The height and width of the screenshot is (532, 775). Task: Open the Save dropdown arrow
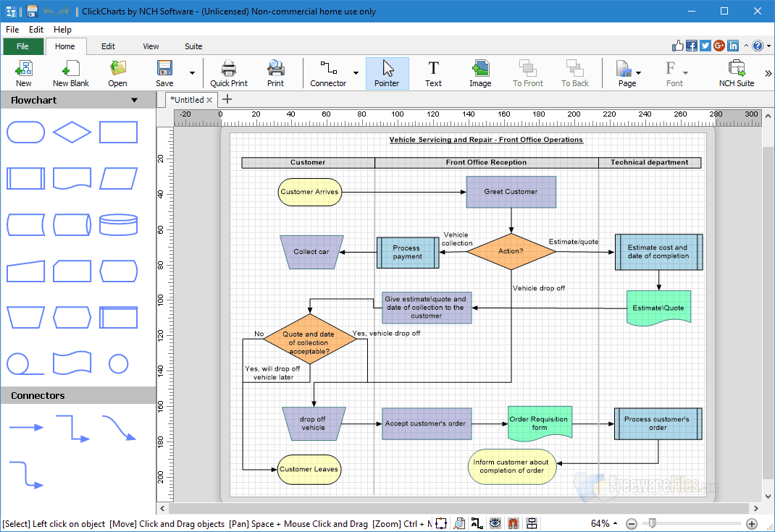[x=192, y=73]
